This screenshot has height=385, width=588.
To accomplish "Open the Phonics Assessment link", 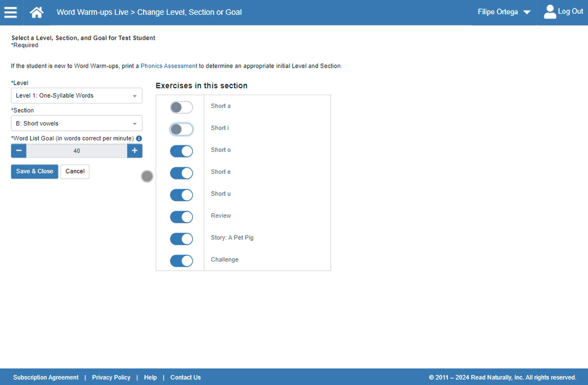I will pos(169,66).
